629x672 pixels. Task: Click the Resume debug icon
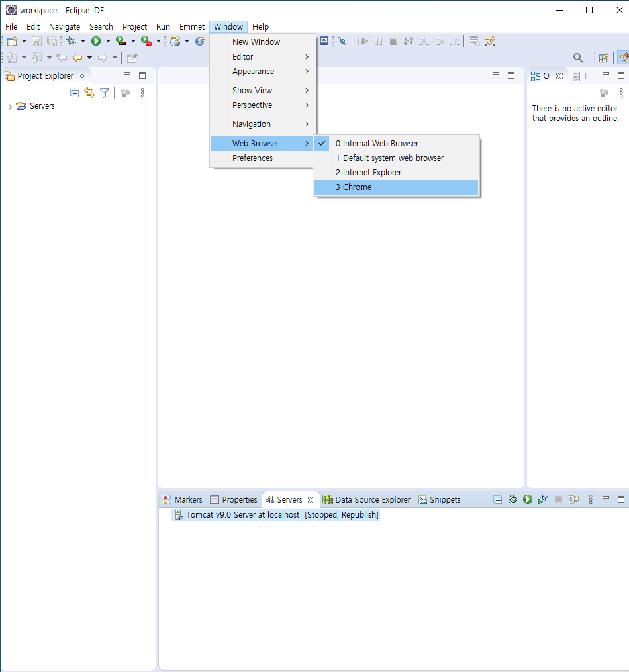pyautogui.click(x=363, y=41)
